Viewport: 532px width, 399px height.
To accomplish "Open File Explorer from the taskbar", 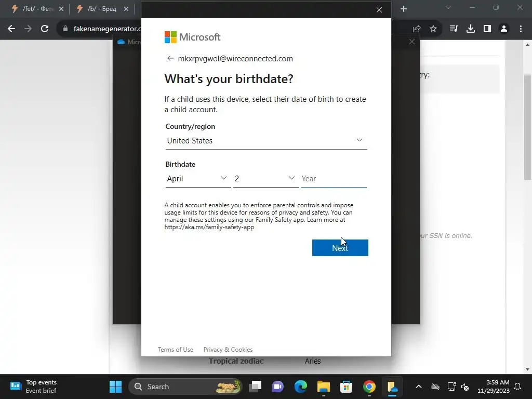I will (323, 387).
